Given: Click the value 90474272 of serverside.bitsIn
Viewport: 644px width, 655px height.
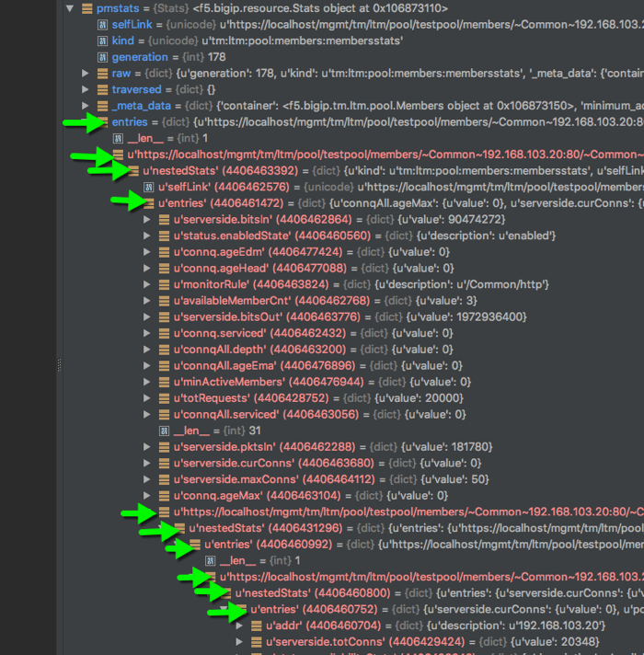Looking at the screenshot, I should pyautogui.click(x=475, y=219).
